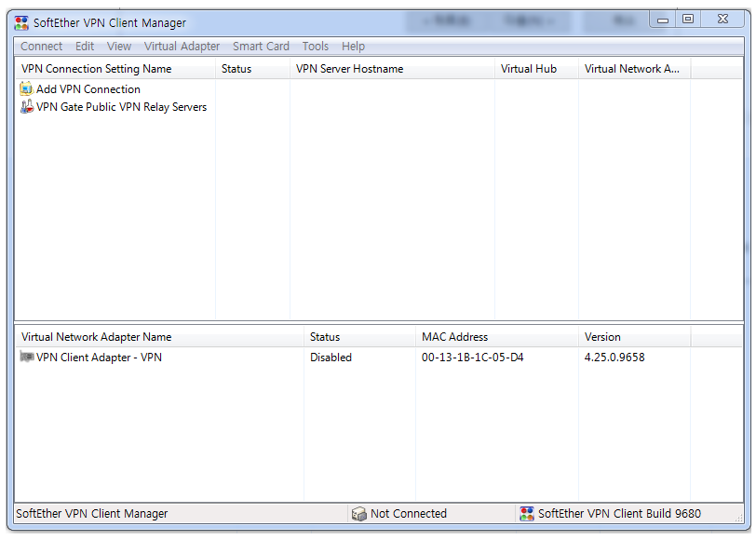Select the Add VPN Connection entry
This screenshot has width=756, height=540.
click(x=88, y=89)
